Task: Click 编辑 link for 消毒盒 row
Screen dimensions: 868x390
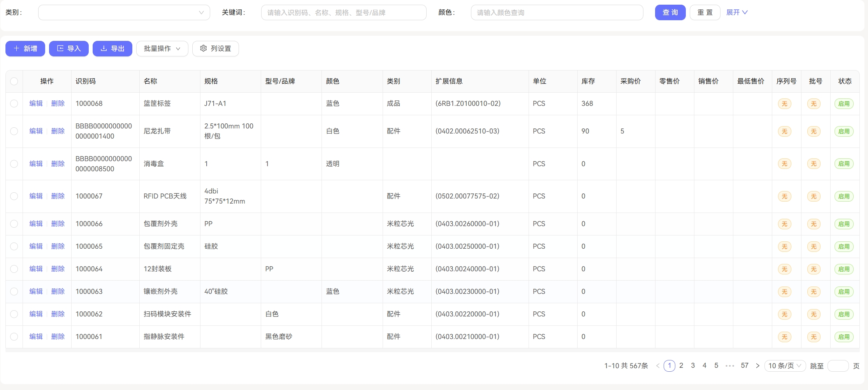Action: coord(35,163)
